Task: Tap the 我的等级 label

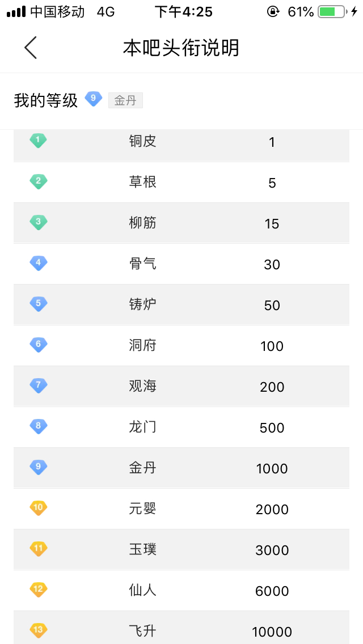Action: [46, 101]
